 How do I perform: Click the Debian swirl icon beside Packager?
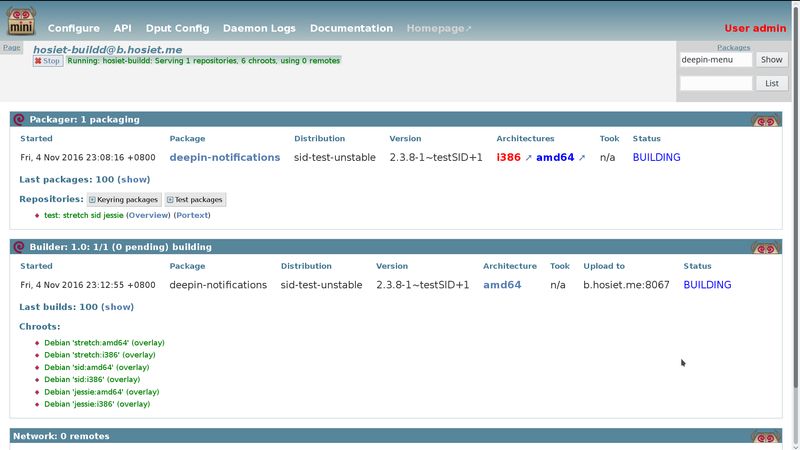pyautogui.click(x=19, y=119)
